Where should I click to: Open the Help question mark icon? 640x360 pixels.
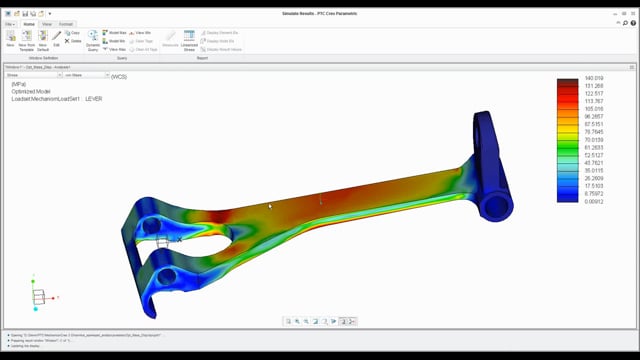click(x=633, y=23)
